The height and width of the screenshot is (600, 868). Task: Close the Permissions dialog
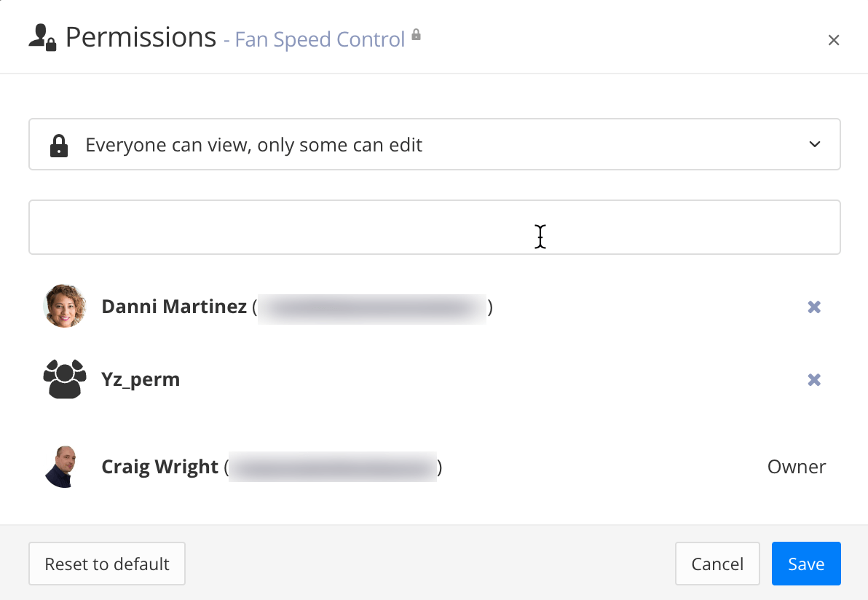pyautogui.click(x=834, y=40)
